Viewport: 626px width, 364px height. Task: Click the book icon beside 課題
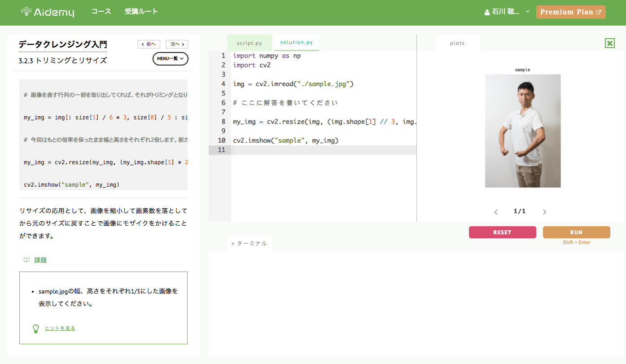click(x=26, y=260)
